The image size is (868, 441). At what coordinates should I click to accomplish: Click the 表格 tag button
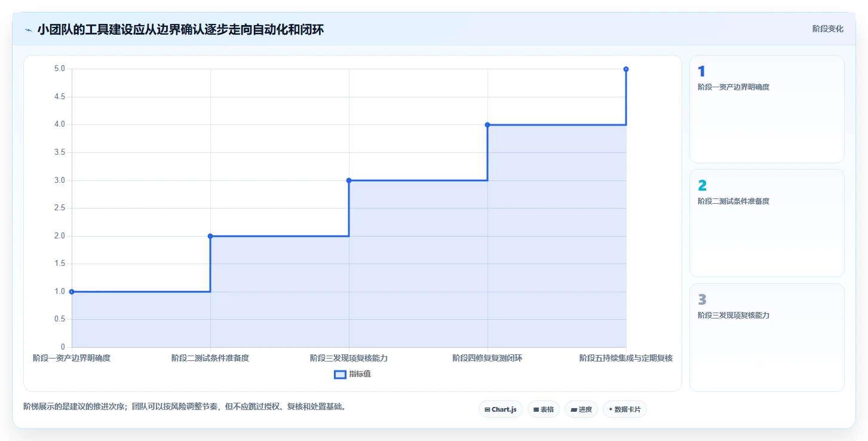544,409
